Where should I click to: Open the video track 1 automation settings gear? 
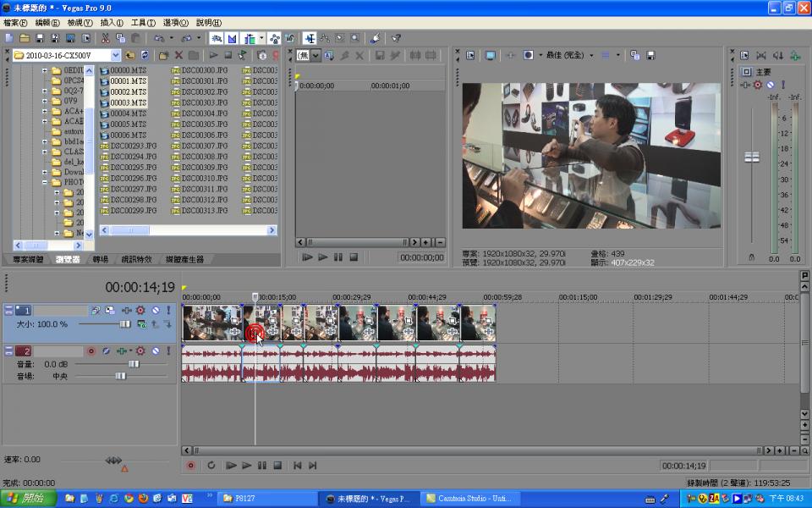click(140, 311)
